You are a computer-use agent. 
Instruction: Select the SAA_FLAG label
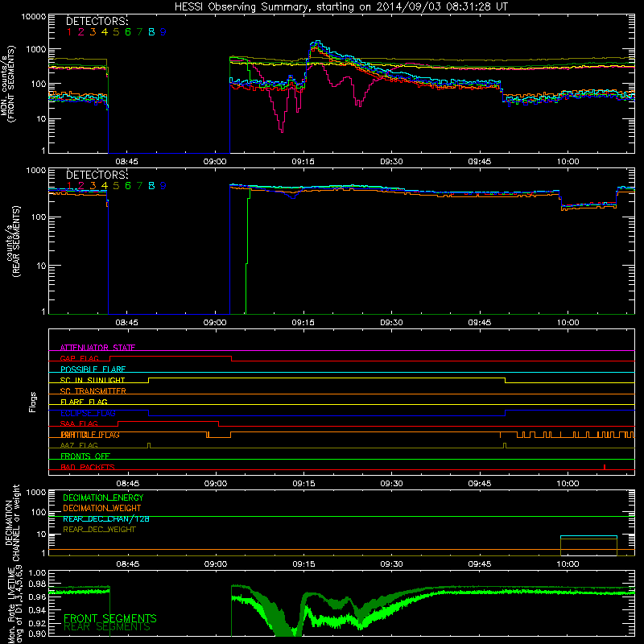79,423
